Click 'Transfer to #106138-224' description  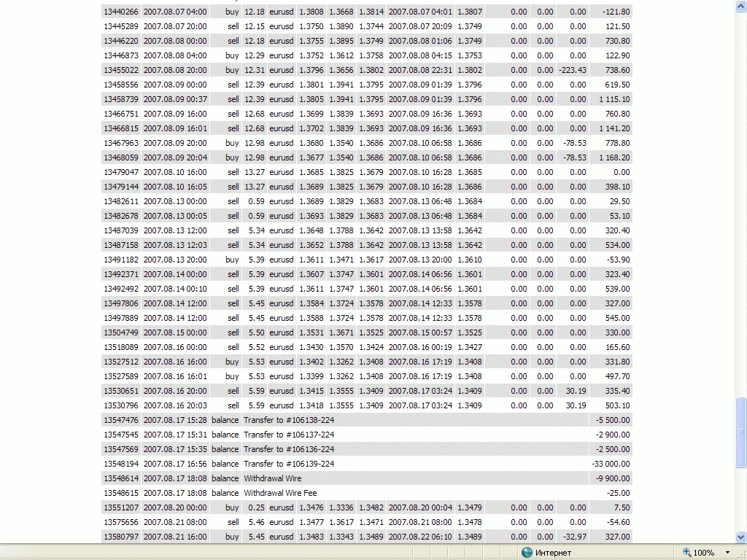coord(289,420)
